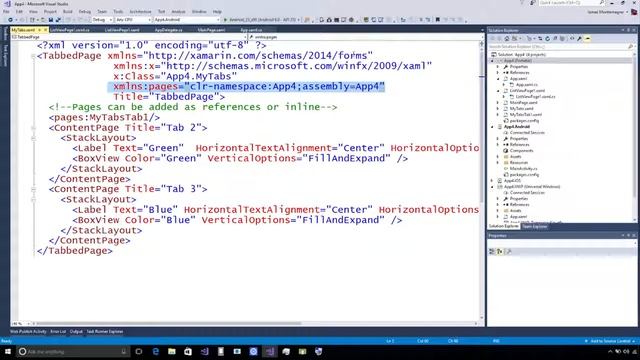Toggle the pin on the MyTabs.xaml tab
The width and height of the screenshot is (640, 360).
click(x=40, y=30)
